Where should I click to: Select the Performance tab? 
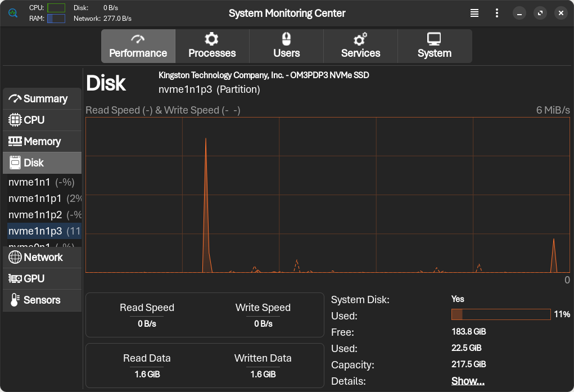[x=138, y=46]
